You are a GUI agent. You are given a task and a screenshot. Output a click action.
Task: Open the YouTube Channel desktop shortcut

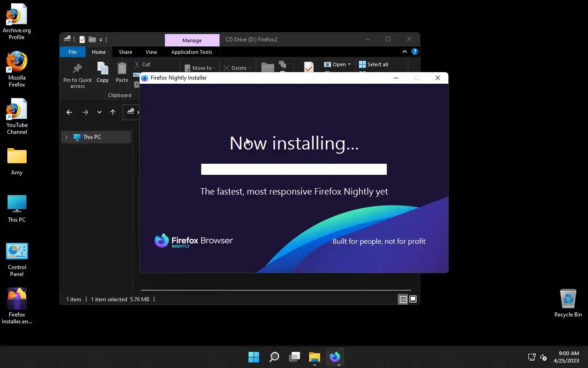(x=17, y=117)
